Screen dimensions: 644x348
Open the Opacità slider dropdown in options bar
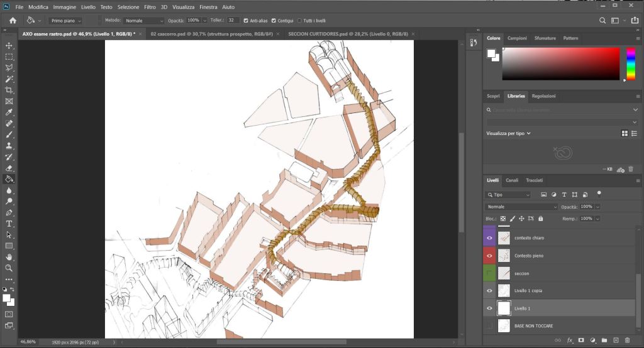pyautogui.click(x=204, y=21)
